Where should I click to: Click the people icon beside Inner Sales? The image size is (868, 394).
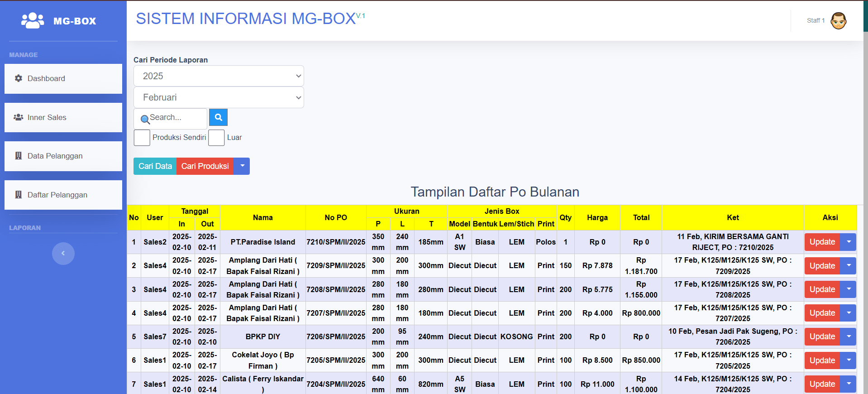(x=19, y=117)
